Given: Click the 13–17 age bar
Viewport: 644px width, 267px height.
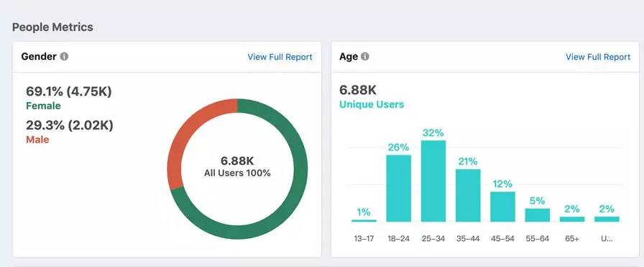Looking at the screenshot, I should 364,220.
